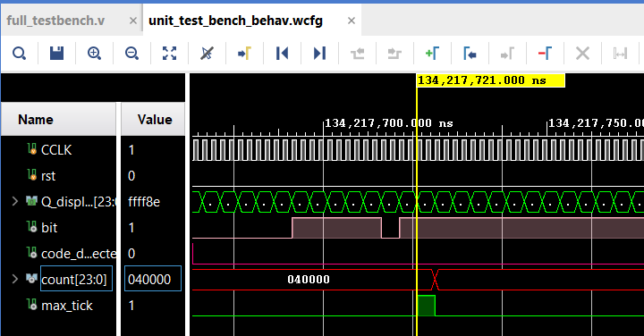The image size is (644, 336).
Task: Expand the Q_displ bus signal
Action: [15, 201]
